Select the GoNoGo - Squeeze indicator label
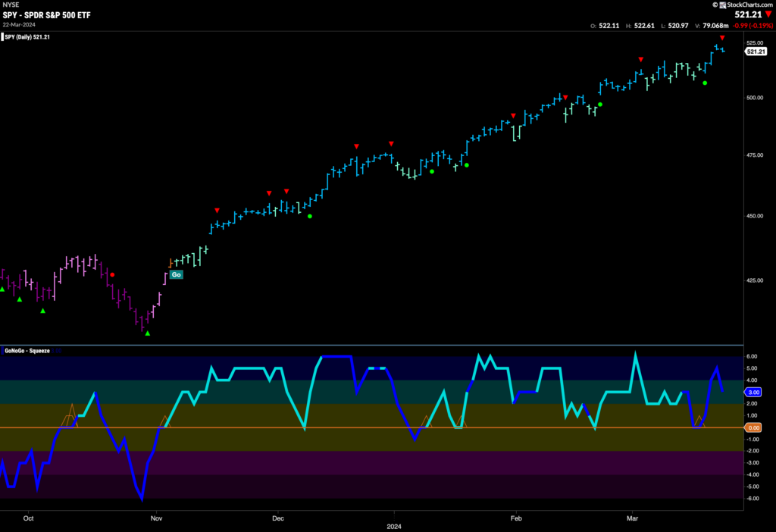 pos(27,351)
